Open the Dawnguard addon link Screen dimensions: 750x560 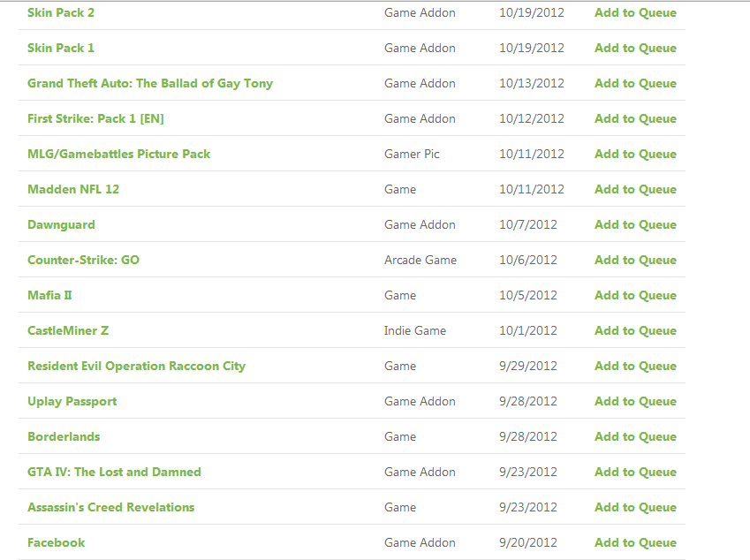coord(61,224)
